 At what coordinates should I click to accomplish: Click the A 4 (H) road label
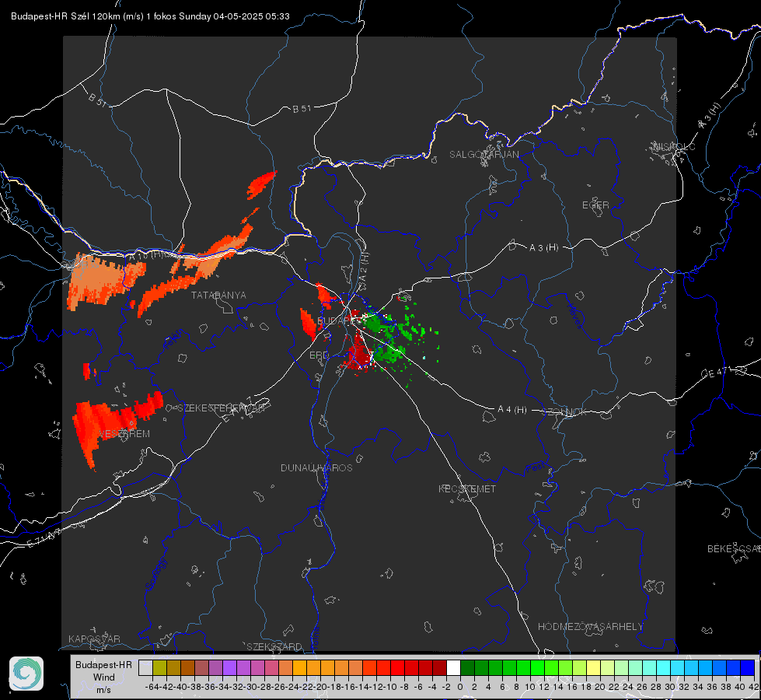pos(512,410)
